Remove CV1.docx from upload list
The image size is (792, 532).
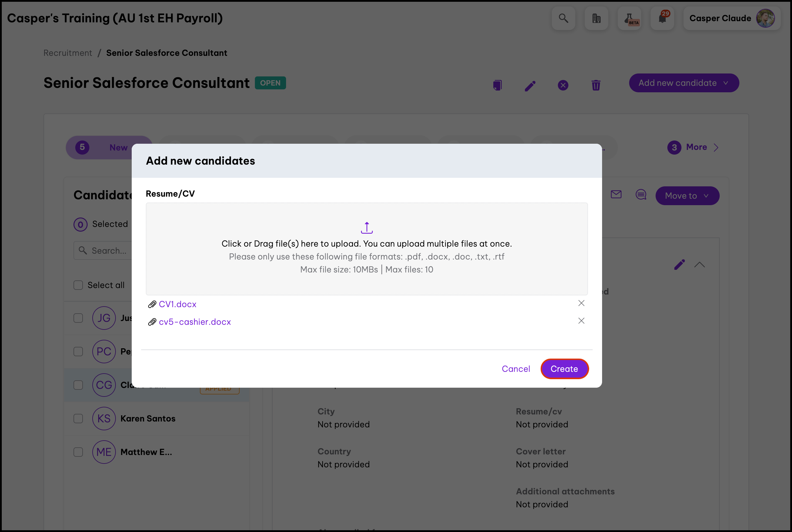[x=581, y=303]
